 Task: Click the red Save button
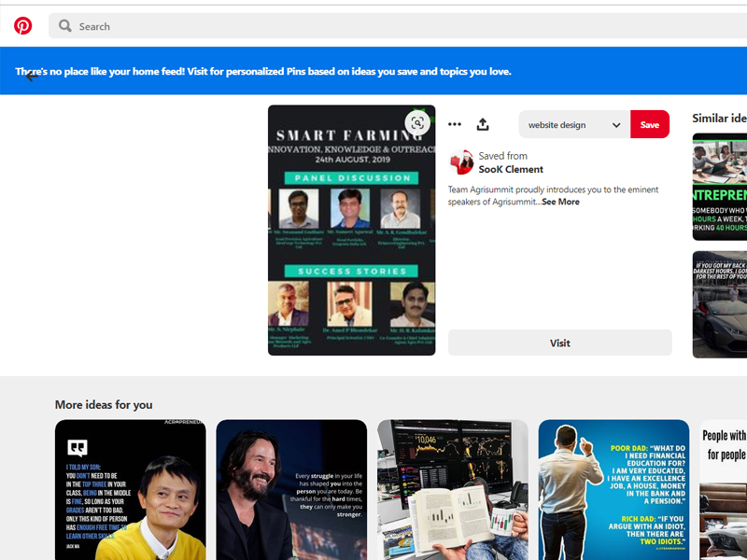click(650, 125)
